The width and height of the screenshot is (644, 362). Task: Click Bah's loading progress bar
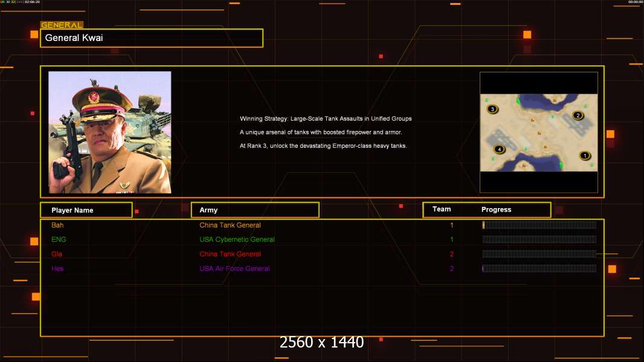click(x=539, y=224)
